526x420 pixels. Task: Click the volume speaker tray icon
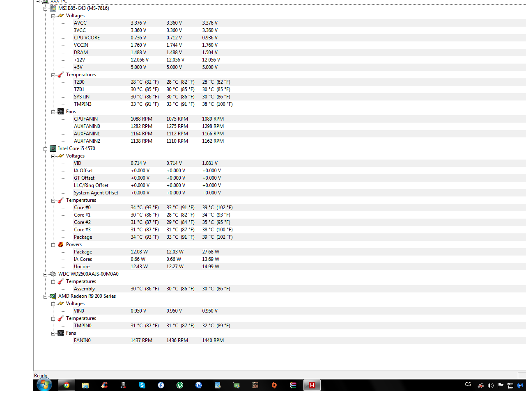491,386
